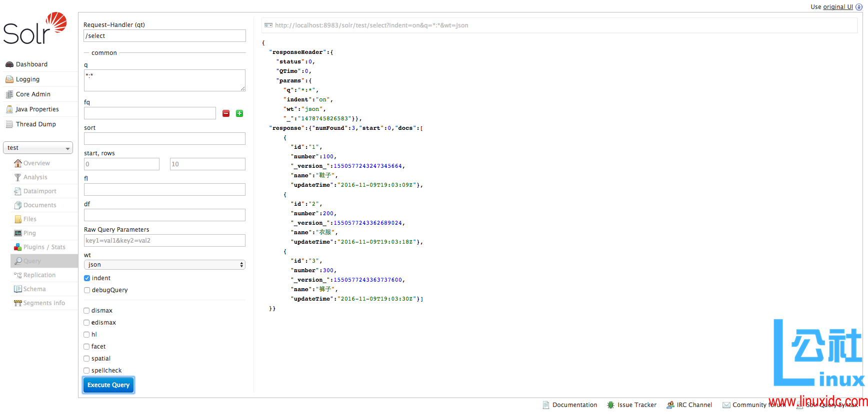Focus the Request-Handler /select field

tap(164, 36)
